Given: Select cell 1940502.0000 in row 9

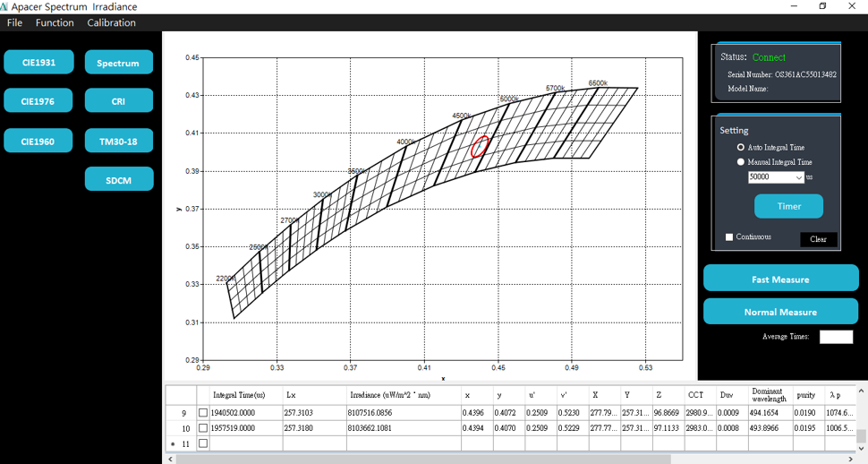Looking at the screenshot, I should [x=246, y=413].
